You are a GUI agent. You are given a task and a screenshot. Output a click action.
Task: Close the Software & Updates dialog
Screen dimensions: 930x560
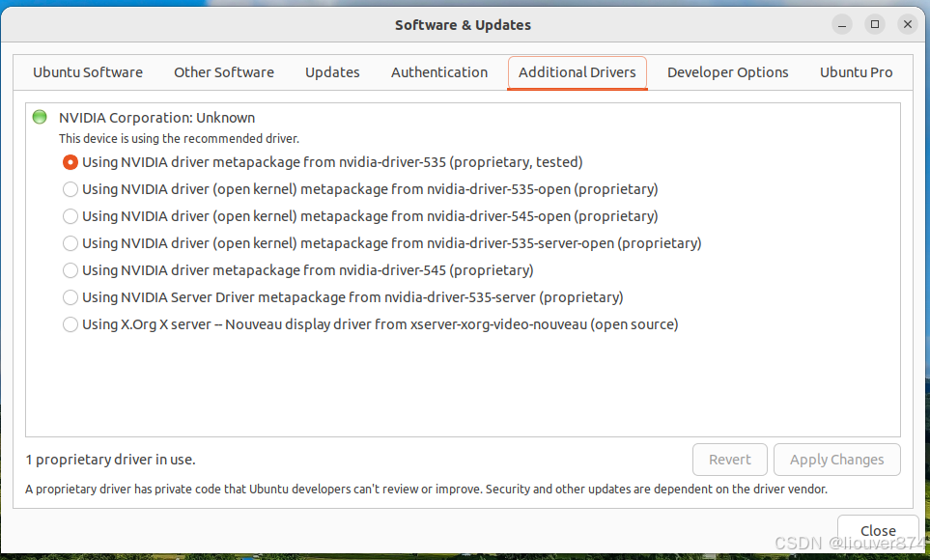click(878, 530)
